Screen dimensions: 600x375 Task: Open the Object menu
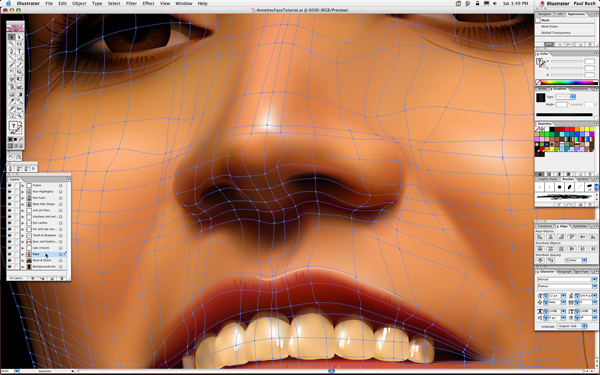coord(79,3)
